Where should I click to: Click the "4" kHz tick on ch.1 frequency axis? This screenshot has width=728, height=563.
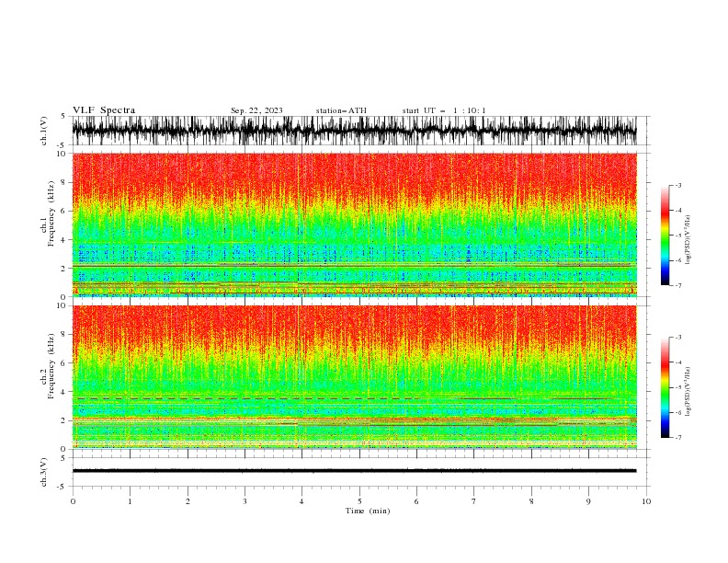(64, 240)
